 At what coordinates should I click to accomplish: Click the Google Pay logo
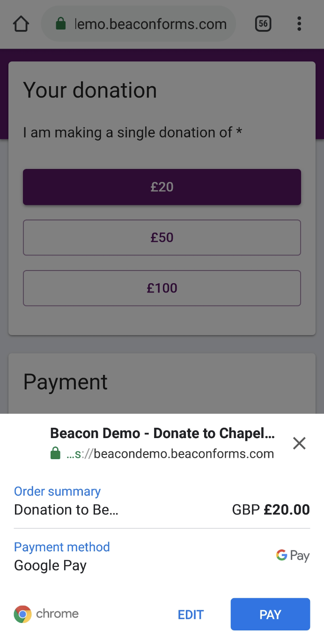click(293, 556)
